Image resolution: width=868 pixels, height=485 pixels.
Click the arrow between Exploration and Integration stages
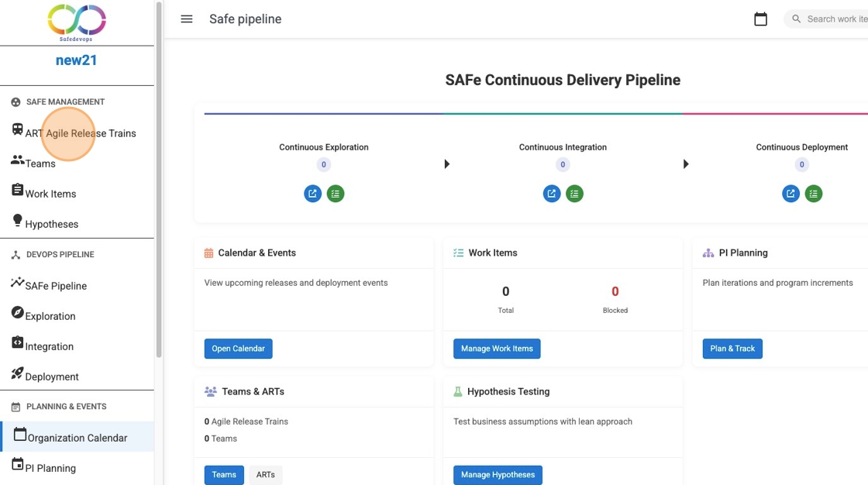point(446,163)
